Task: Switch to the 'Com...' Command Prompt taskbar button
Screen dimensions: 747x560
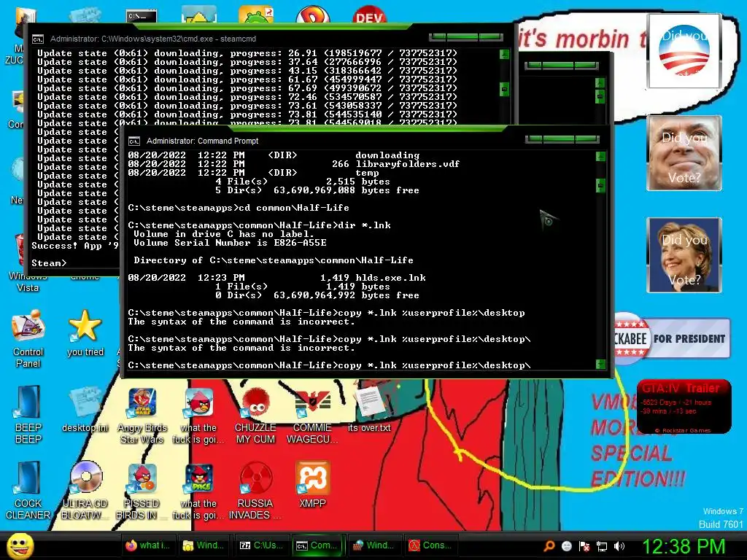Action: click(317, 545)
